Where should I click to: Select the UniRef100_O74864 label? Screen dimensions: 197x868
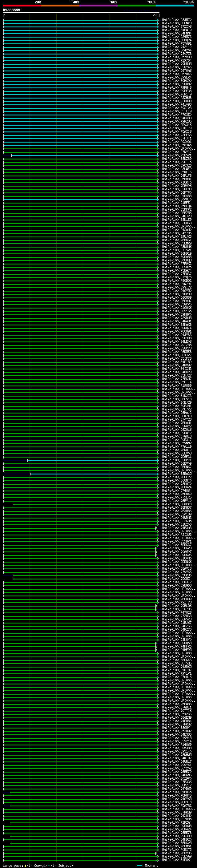coord(176,491)
